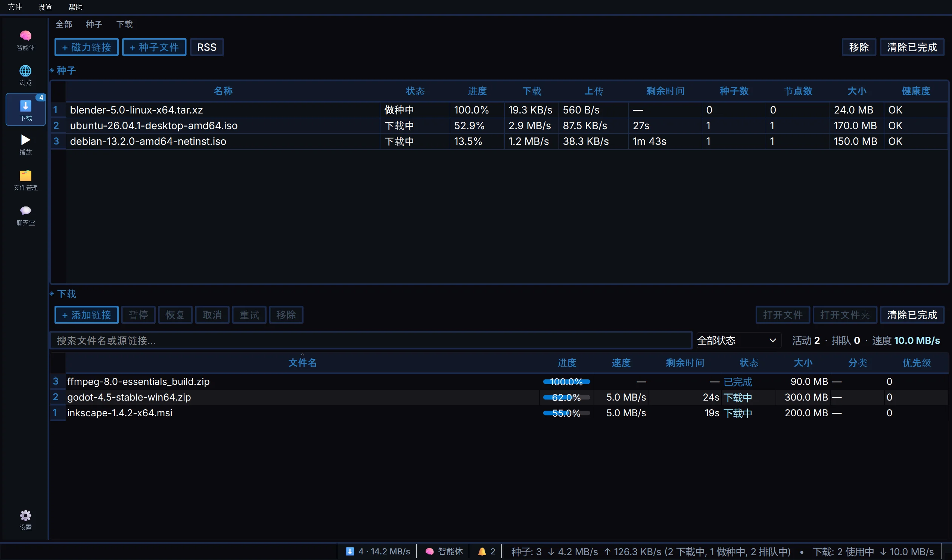Select godot-4.5-stable-win64.zip download row
952x560 pixels.
500,397
